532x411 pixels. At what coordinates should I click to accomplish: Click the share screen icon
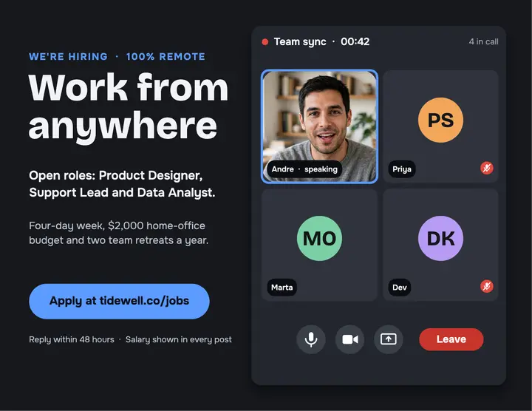(x=389, y=339)
